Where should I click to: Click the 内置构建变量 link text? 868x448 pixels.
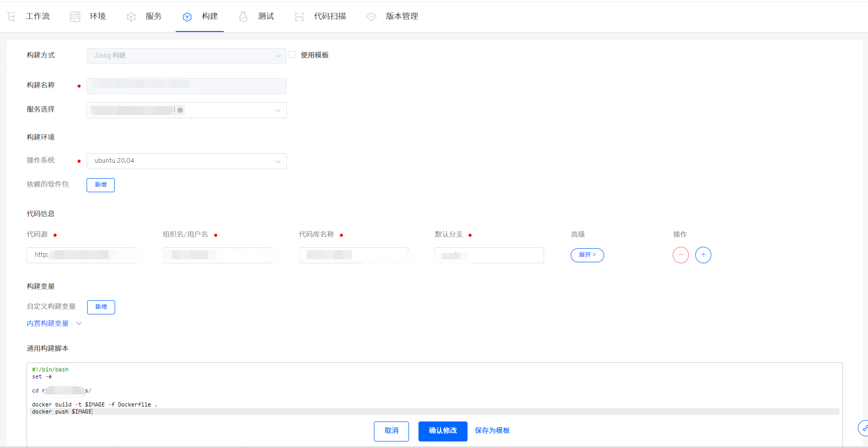point(48,323)
